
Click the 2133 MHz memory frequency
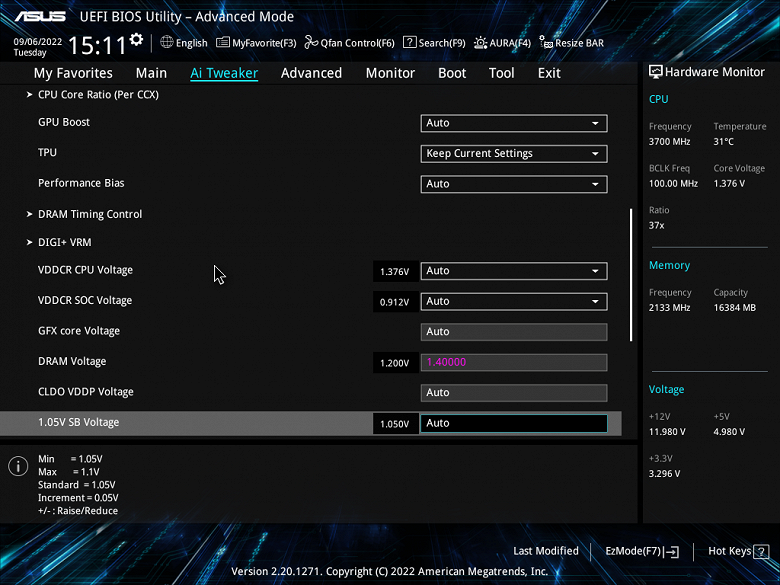[669, 308]
